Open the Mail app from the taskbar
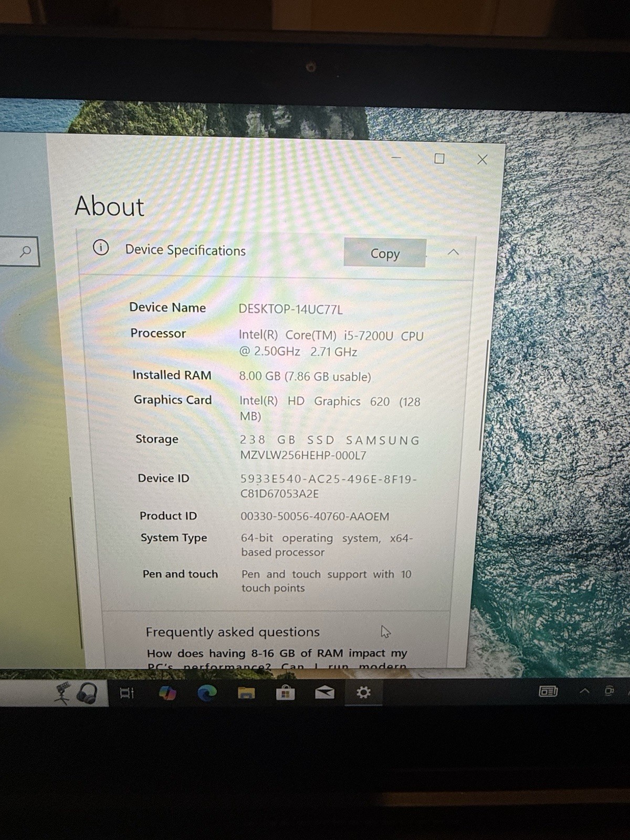Image resolution: width=630 pixels, height=840 pixels. pos(324,693)
